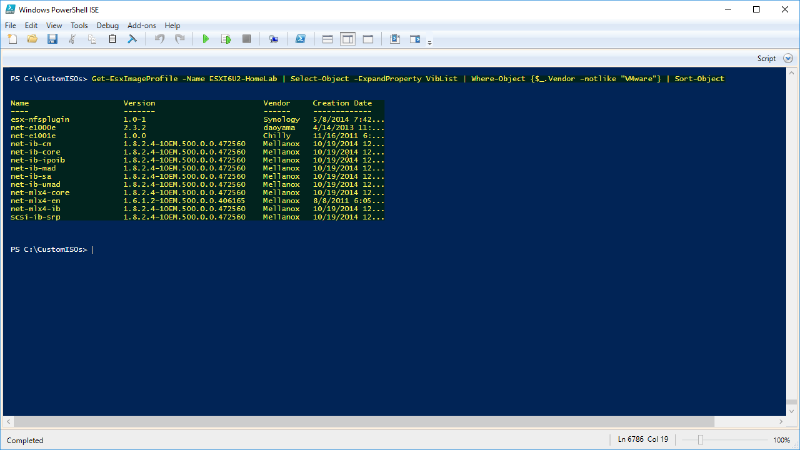Click the New script icon
Screen dimensions: 800x450
(12, 39)
